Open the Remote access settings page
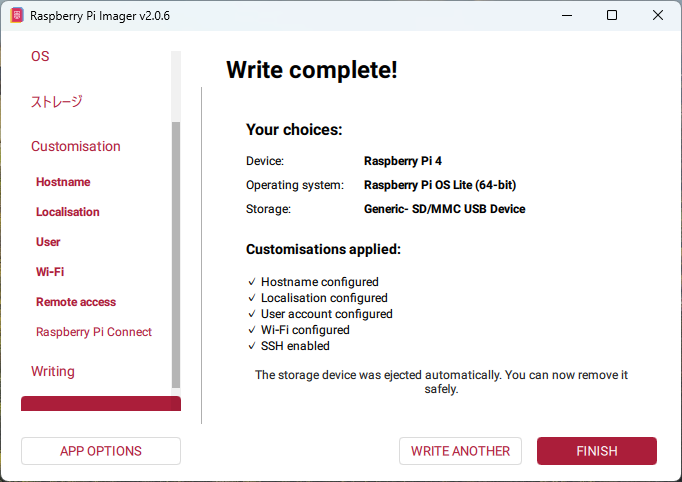 76,302
